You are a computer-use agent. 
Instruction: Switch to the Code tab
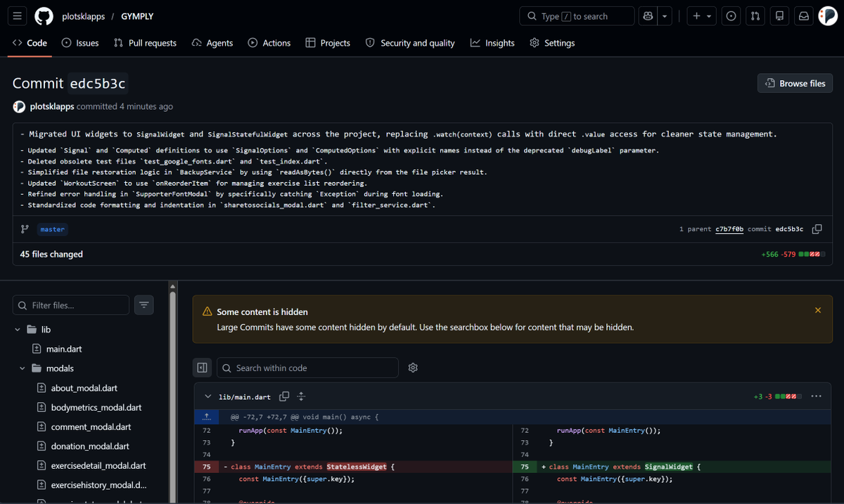pos(30,43)
